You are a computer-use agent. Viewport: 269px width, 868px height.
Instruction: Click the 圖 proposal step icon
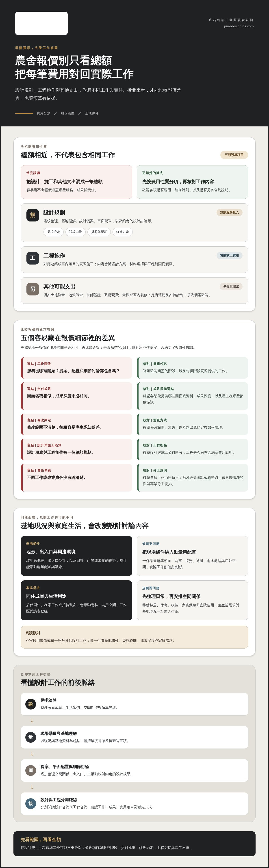pos(31,770)
